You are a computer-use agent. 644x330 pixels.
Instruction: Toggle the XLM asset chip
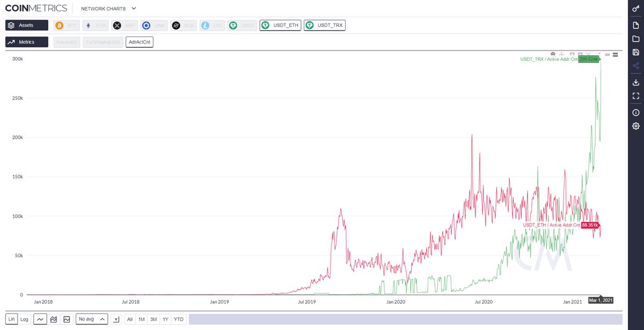coord(184,25)
